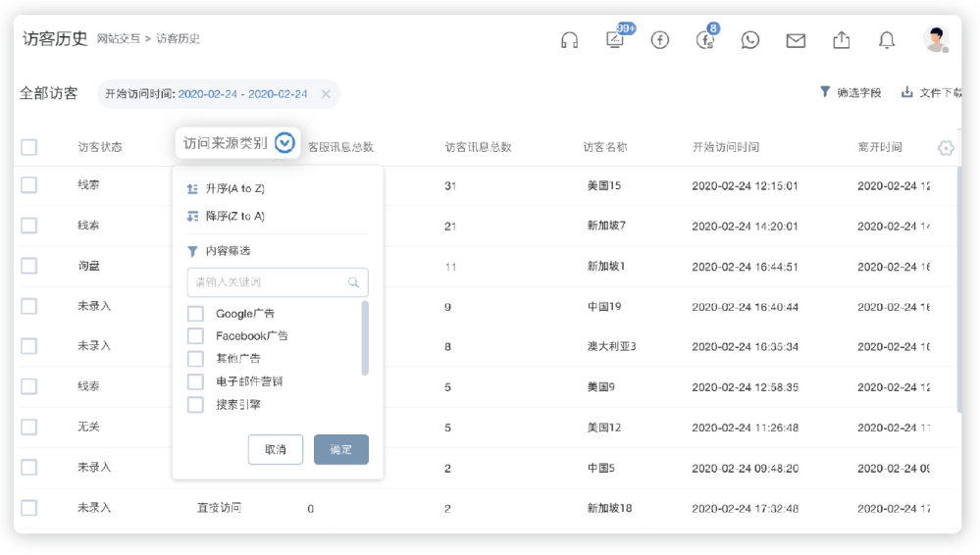Open the column settings gear icon
This screenshot has height=555, width=980.
[x=946, y=147]
